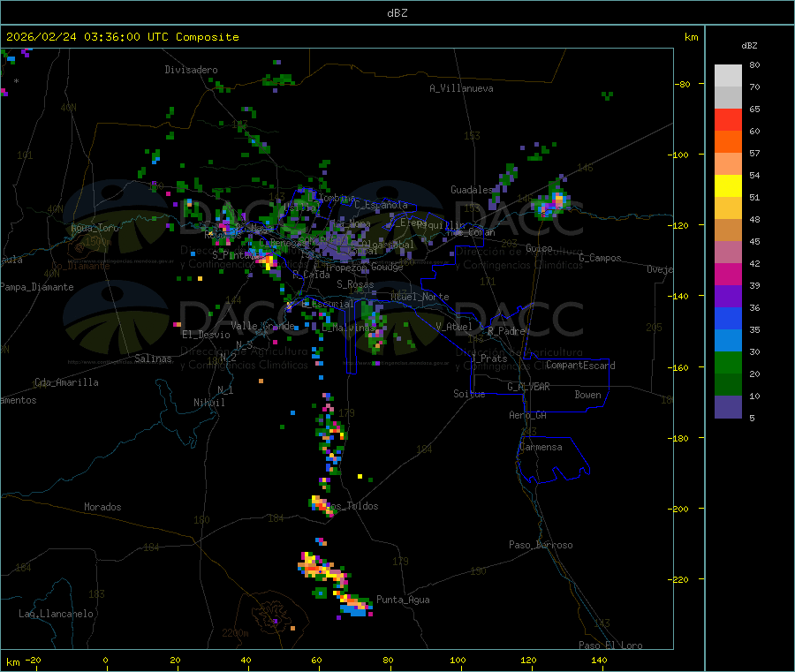Click the Pampa_Diamante label

tap(37, 287)
